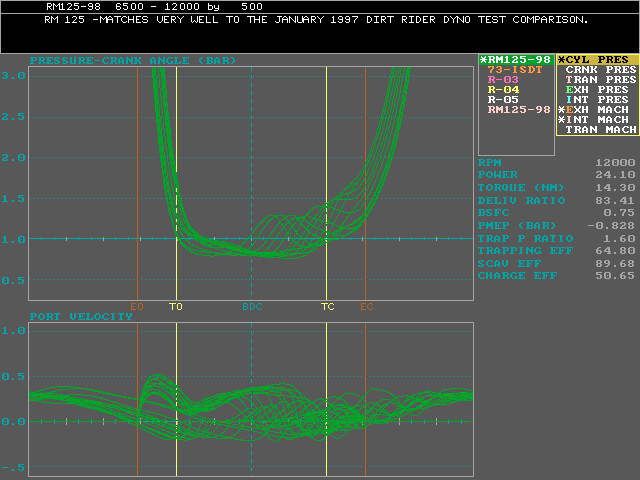
Task: Click the 3.0 pressure axis label
Action: click(13, 76)
